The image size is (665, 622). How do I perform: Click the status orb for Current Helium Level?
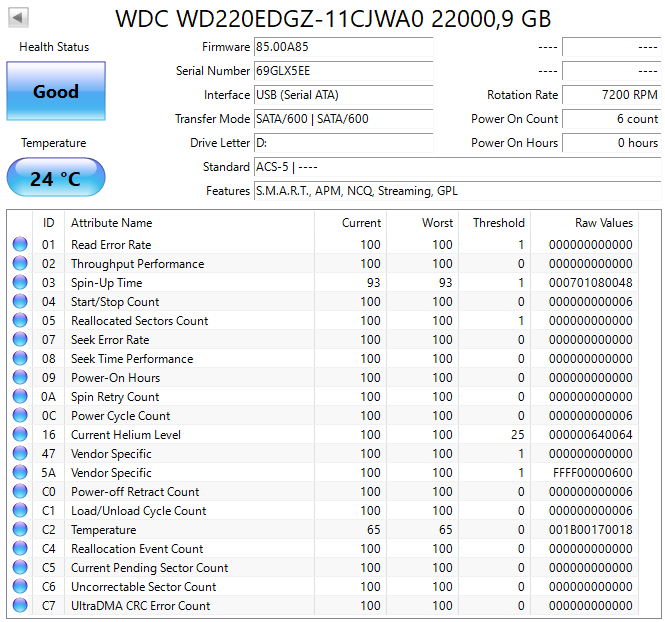[20, 434]
